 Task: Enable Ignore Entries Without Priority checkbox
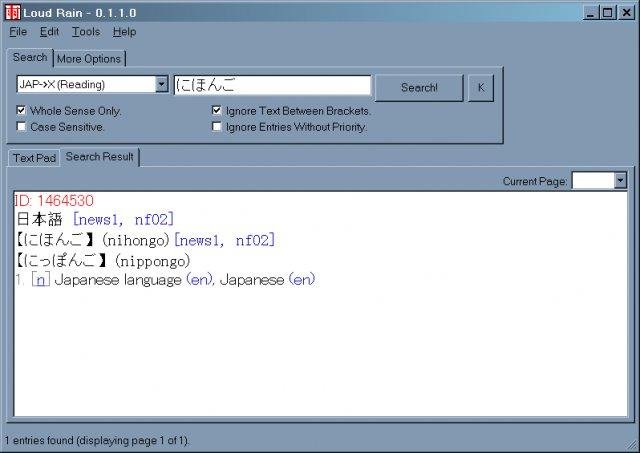click(x=217, y=127)
